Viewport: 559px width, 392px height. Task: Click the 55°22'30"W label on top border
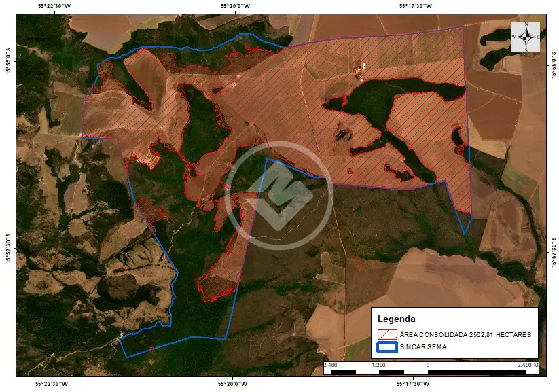[54, 6]
